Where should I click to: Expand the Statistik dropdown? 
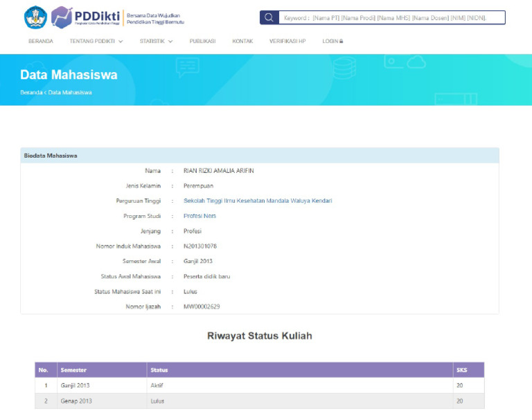[x=156, y=42]
